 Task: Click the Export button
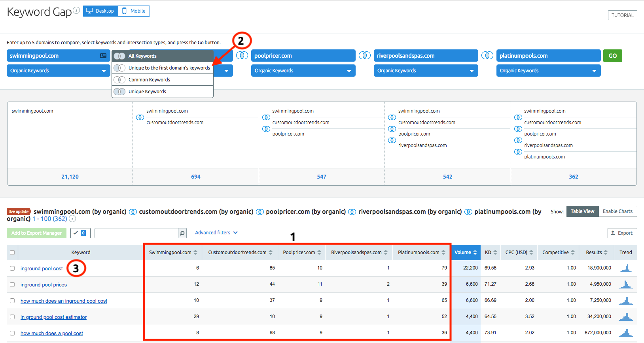pyautogui.click(x=622, y=233)
